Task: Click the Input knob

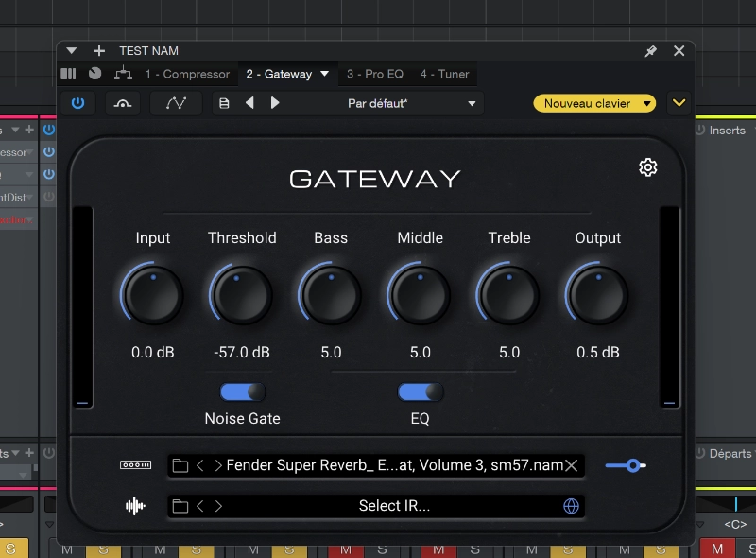Action: (152, 294)
